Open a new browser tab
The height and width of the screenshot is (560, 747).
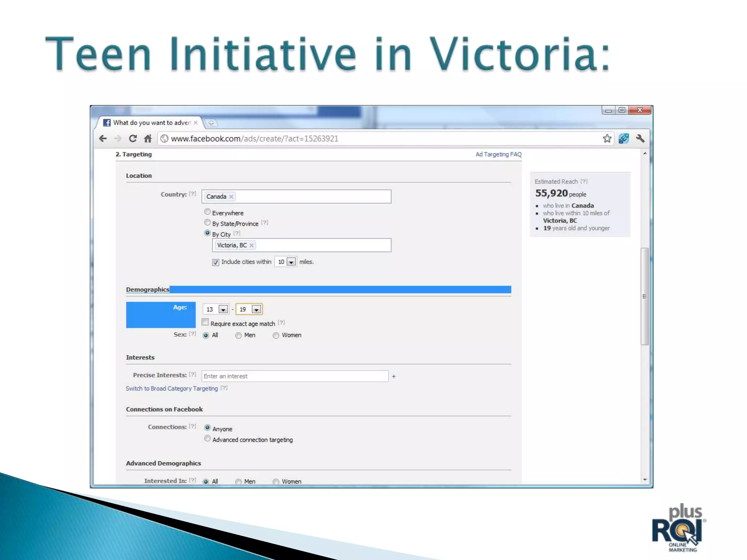tap(211, 123)
